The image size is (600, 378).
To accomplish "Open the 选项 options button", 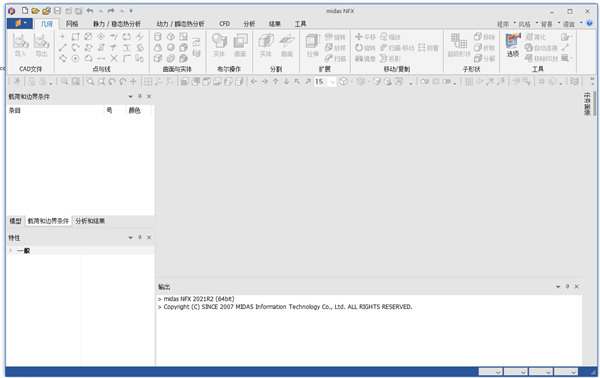I will 513,45.
